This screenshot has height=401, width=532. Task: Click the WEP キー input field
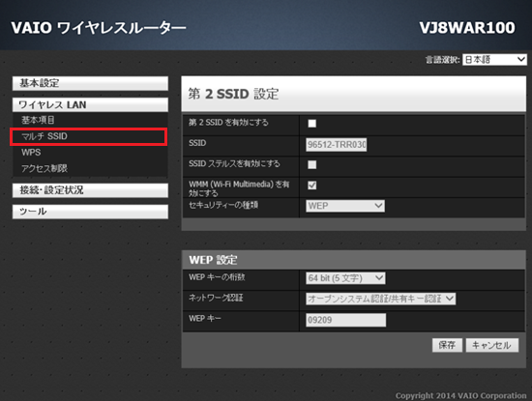tap(345, 320)
